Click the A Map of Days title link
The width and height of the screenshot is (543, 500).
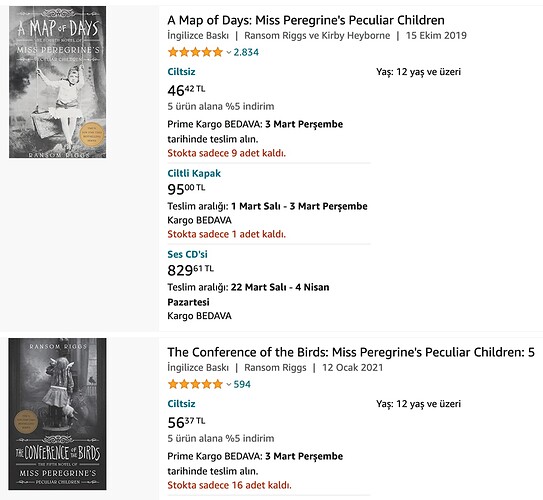(306, 20)
